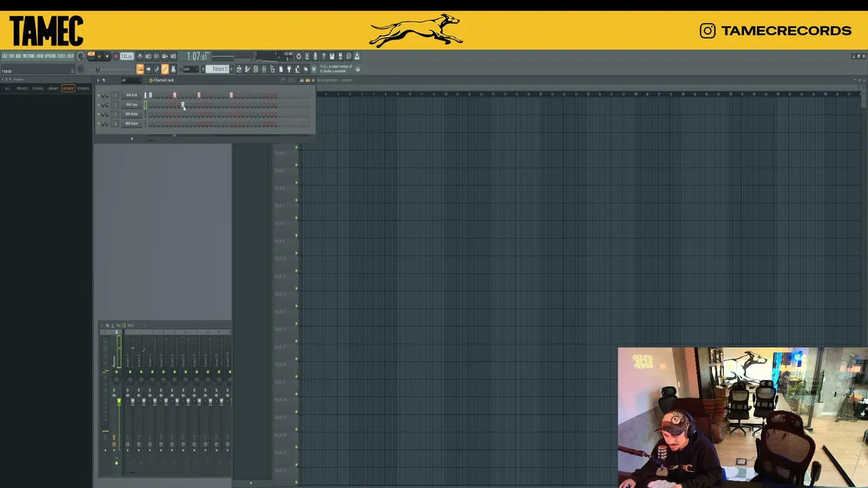Click the Stop transport button
The height and width of the screenshot is (488, 868).
click(x=106, y=56)
